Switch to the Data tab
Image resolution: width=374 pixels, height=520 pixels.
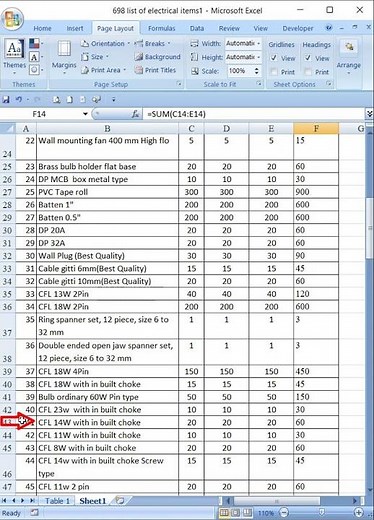pyautogui.click(x=197, y=28)
